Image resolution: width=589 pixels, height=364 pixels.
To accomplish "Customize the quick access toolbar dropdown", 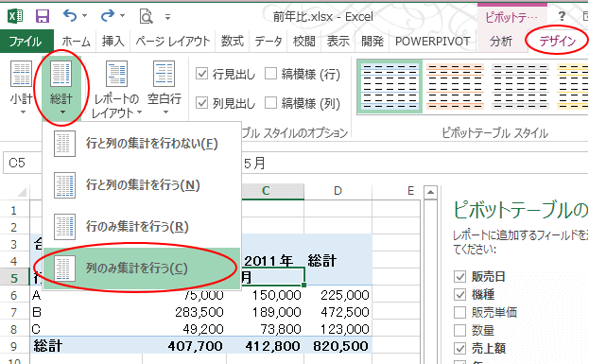I will tap(167, 16).
